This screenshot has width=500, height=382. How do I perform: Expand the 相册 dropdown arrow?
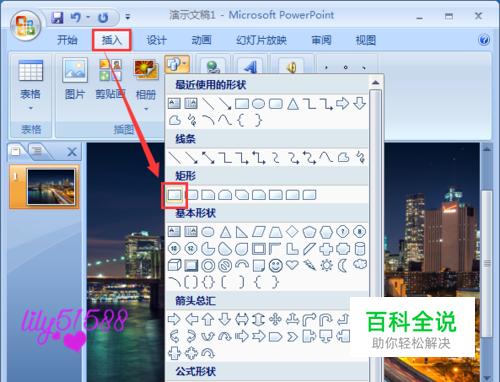pyautogui.click(x=146, y=109)
